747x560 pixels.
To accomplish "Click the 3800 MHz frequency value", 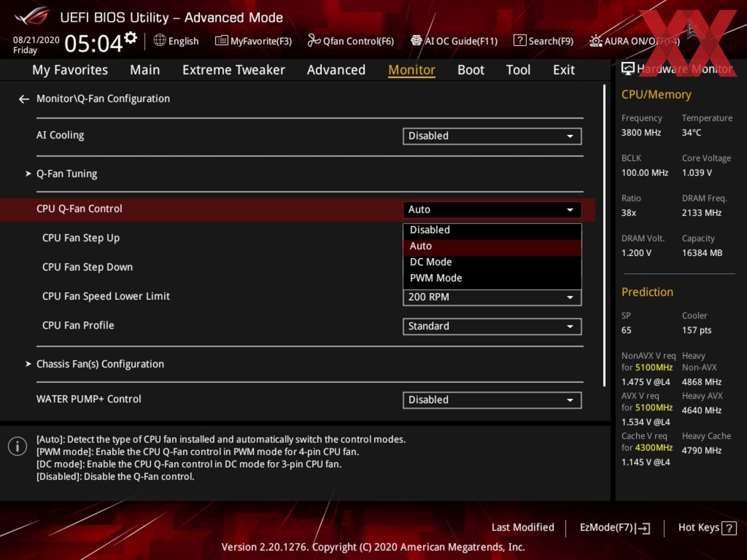I will (x=641, y=133).
